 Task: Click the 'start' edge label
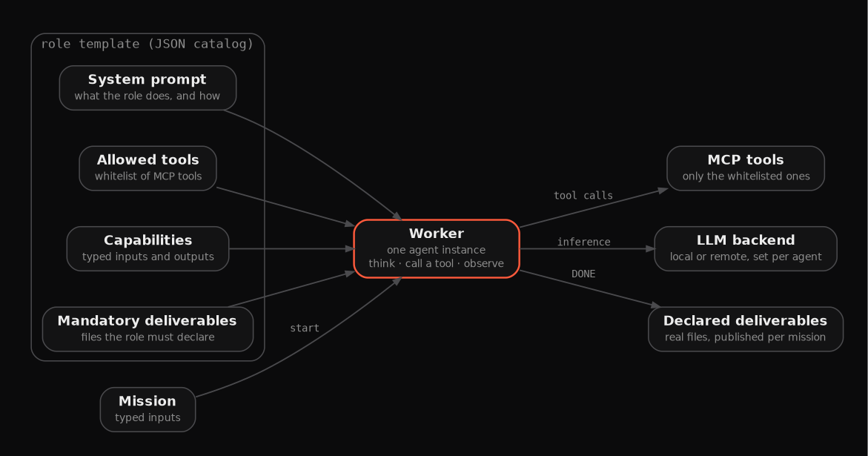305,328
